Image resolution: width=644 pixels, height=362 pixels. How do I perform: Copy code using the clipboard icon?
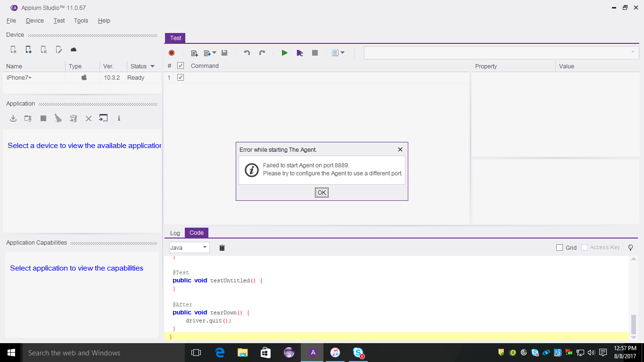(222, 247)
